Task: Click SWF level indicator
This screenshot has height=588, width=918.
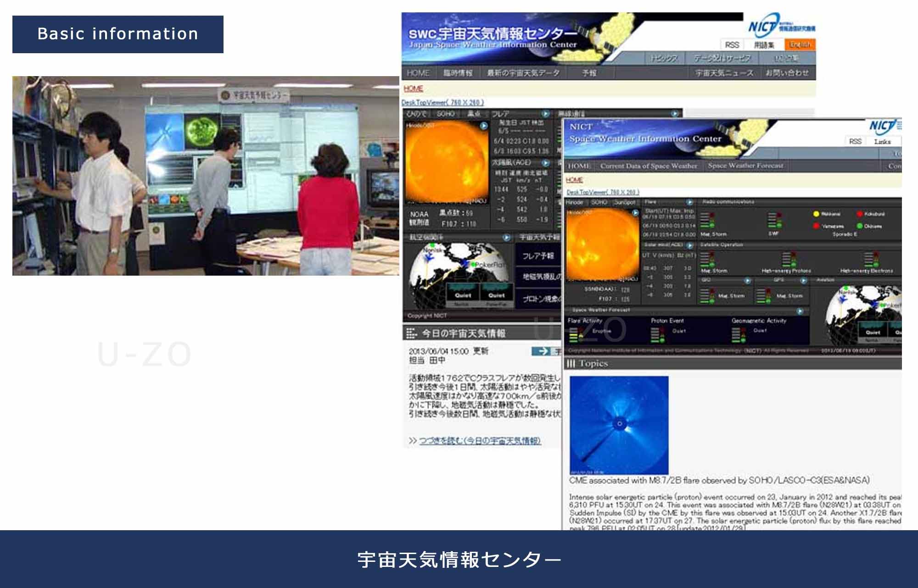Action: (x=775, y=220)
